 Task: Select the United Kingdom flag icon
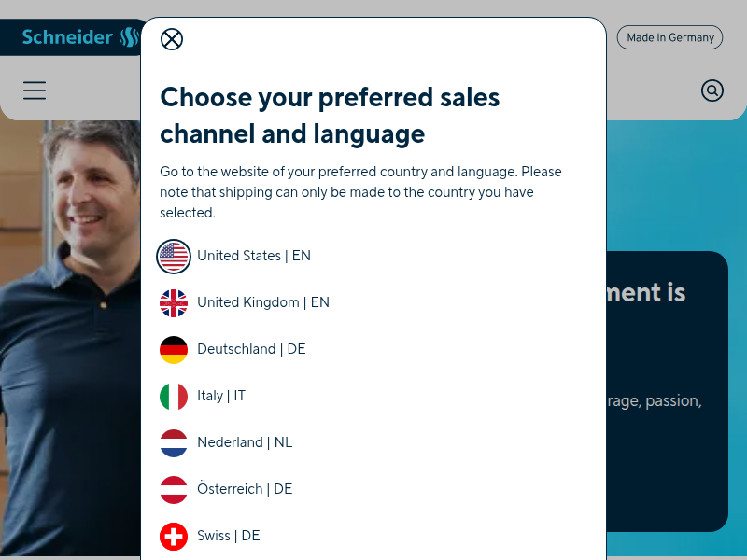(174, 302)
